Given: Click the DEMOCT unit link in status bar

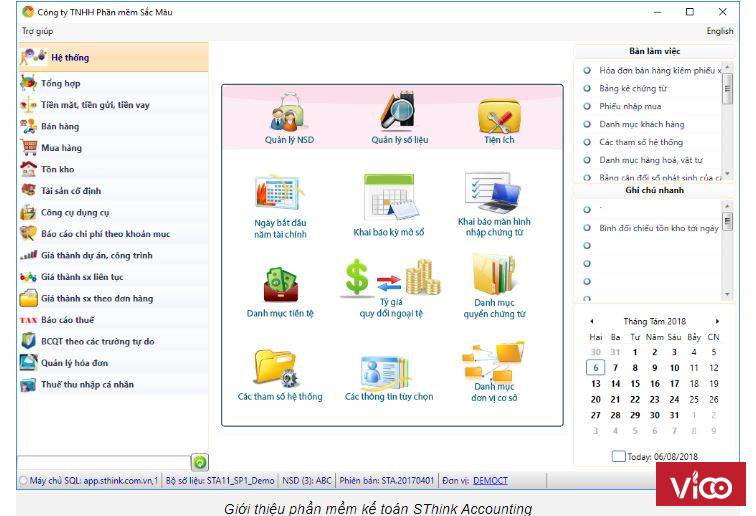Looking at the screenshot, I should click(x=490, y=480).
